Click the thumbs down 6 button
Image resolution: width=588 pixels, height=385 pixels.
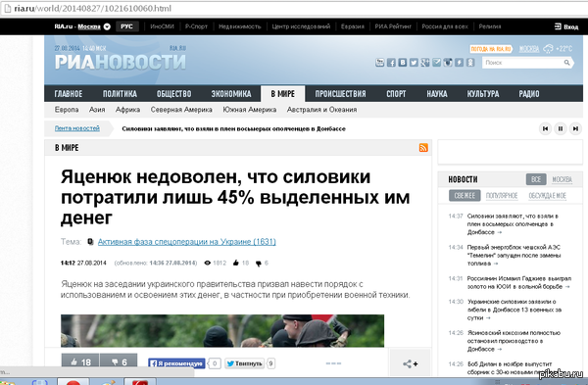119,361
